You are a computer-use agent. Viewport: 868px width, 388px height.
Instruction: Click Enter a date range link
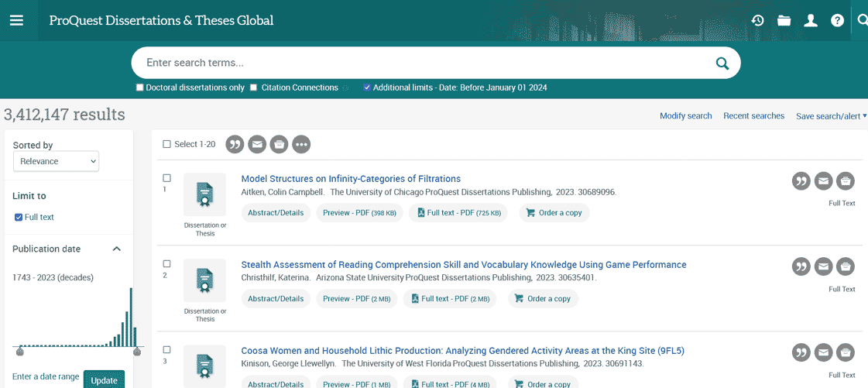[46, 377]
